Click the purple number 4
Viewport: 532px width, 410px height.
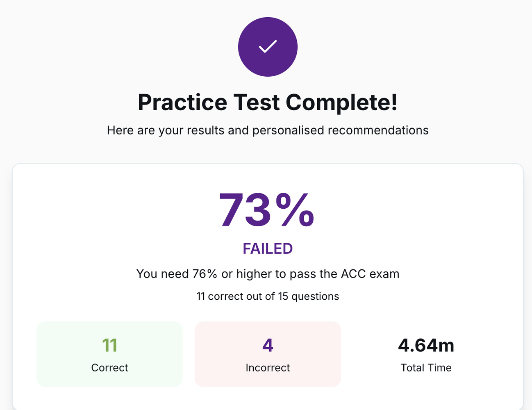pyautogui.click(x=268, y=345)
